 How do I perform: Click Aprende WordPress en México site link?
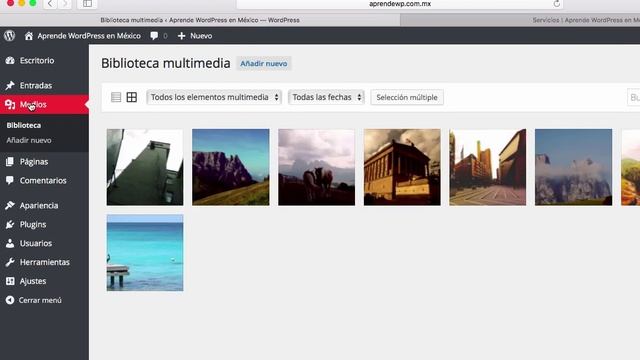[89, 36]
